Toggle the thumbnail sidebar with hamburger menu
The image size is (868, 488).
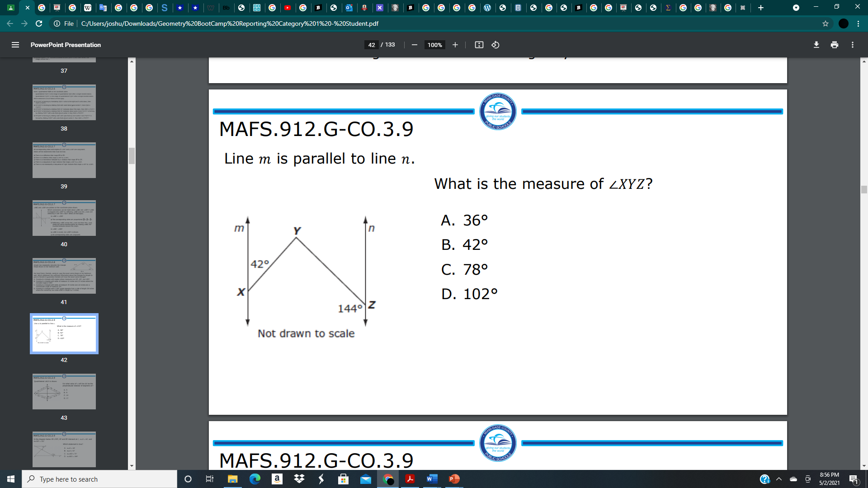coord(15,45)
